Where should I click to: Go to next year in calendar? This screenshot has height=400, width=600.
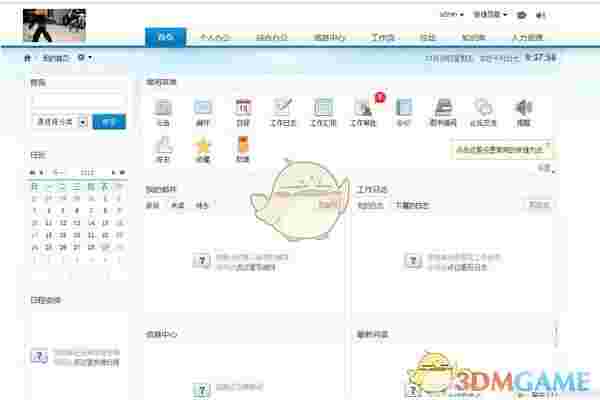pos(122,173)
